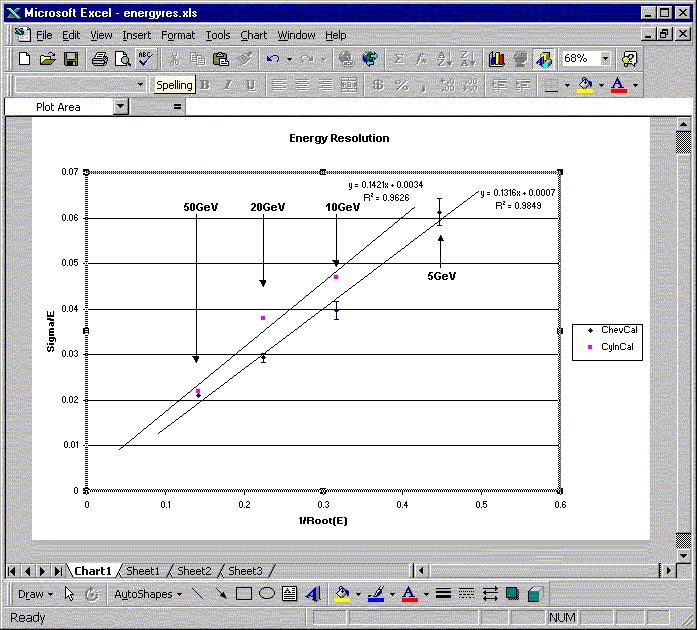The height and width of the screenshot is (630, 697).
Task: Switch to the Sheet1 tab
Action: [142, 571]
